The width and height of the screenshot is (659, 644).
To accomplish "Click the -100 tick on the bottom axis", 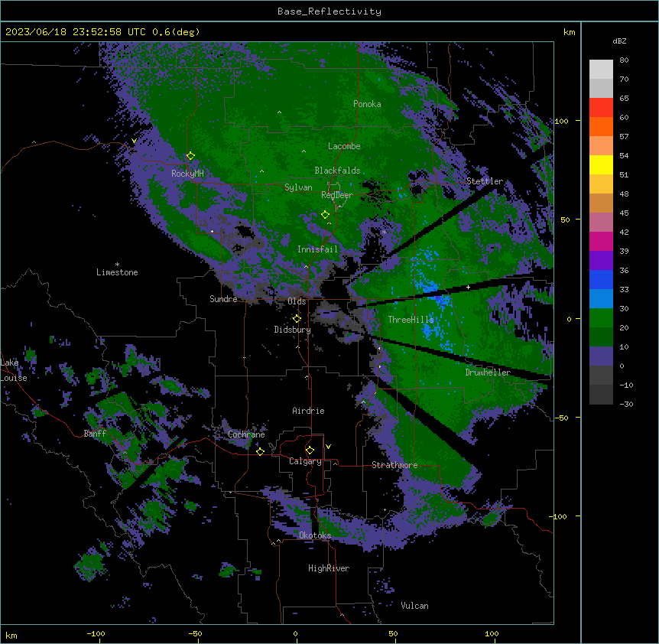I will (x=96, y=633).
